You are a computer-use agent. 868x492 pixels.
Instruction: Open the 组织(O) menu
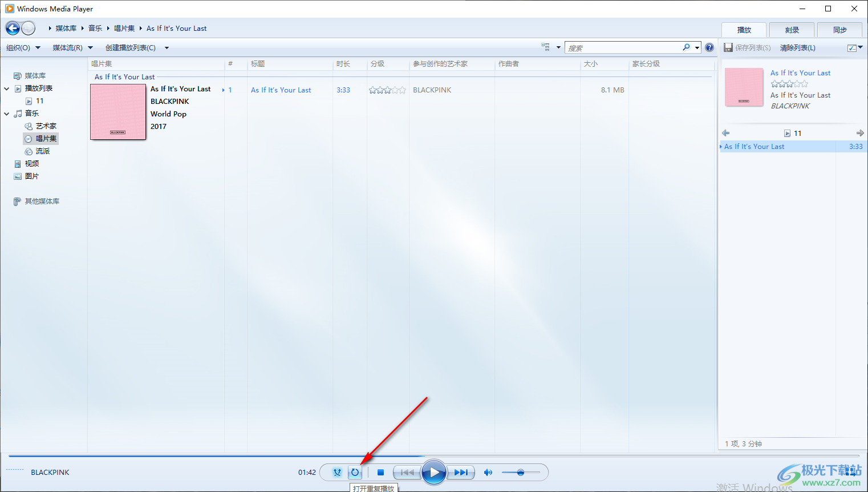(23, 48)
